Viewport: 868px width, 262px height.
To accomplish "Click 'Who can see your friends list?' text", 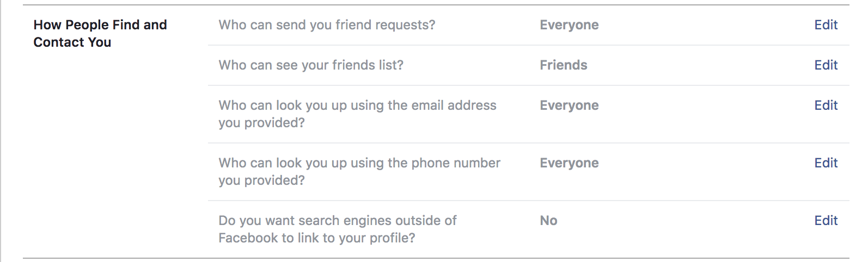I will tap(311, 65).
